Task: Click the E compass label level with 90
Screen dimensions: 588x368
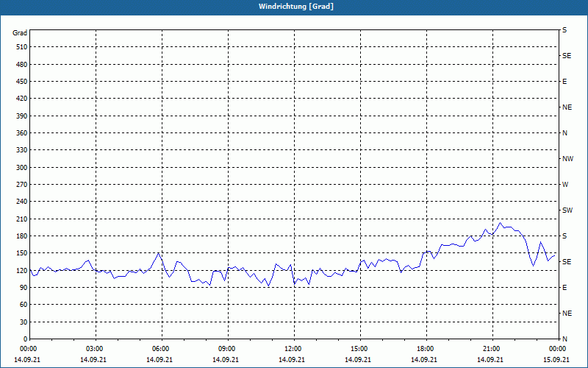Action: point(564,288)
